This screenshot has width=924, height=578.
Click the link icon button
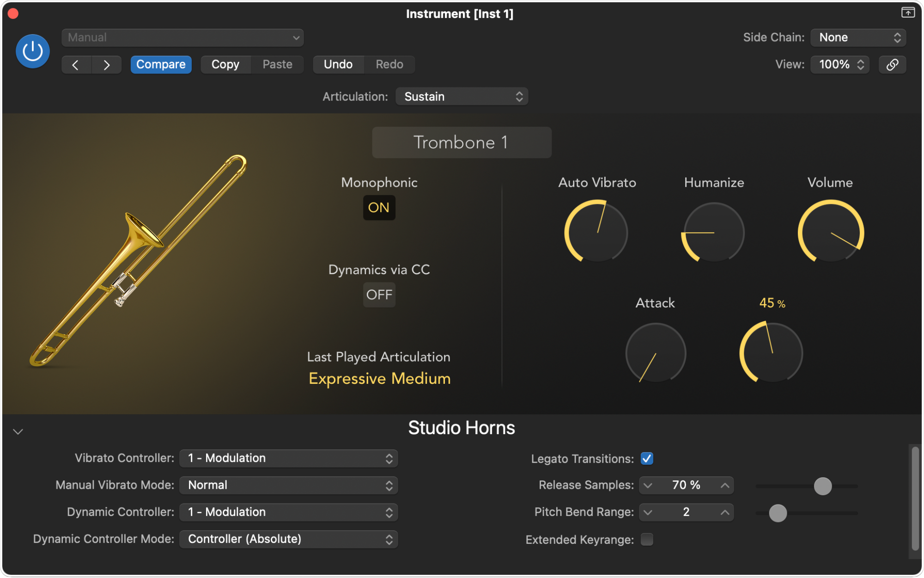pos(892,65)
